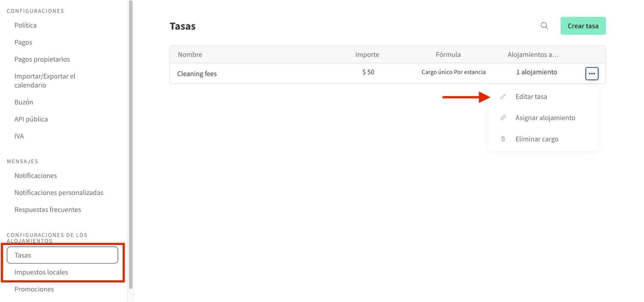This screenshot has height=302, width=644.
Task: Navigate to Pagos propietarios
Action: pyautogui.click(x=42, y=59)
